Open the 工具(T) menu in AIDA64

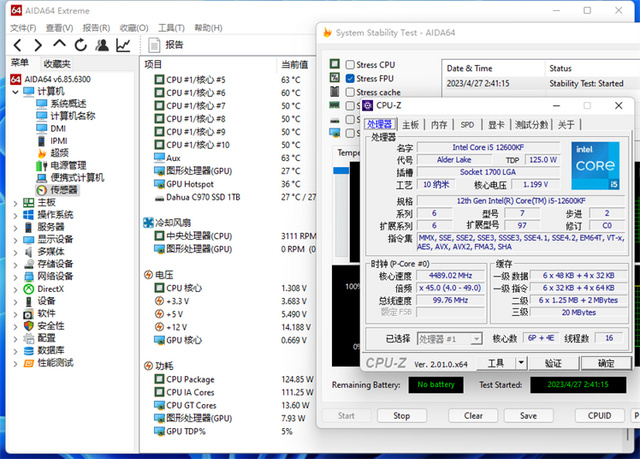click(x=171, y=28)
